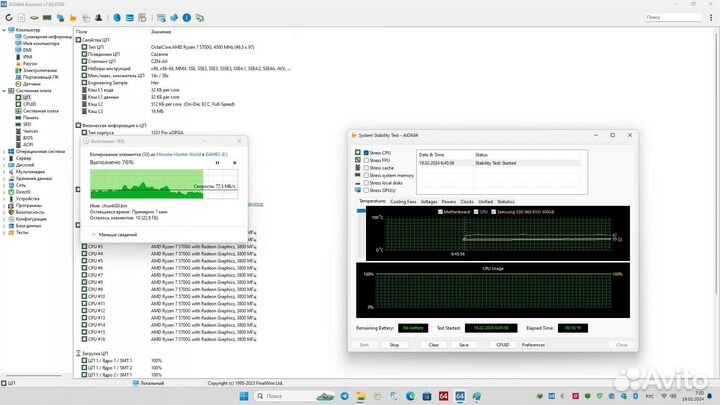
Task: Click the Windows Start button on taskbar
Action: 243,397
